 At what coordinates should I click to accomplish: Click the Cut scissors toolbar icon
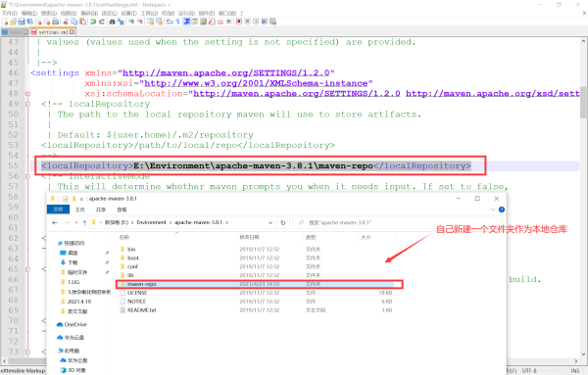[x=66, y=22]
